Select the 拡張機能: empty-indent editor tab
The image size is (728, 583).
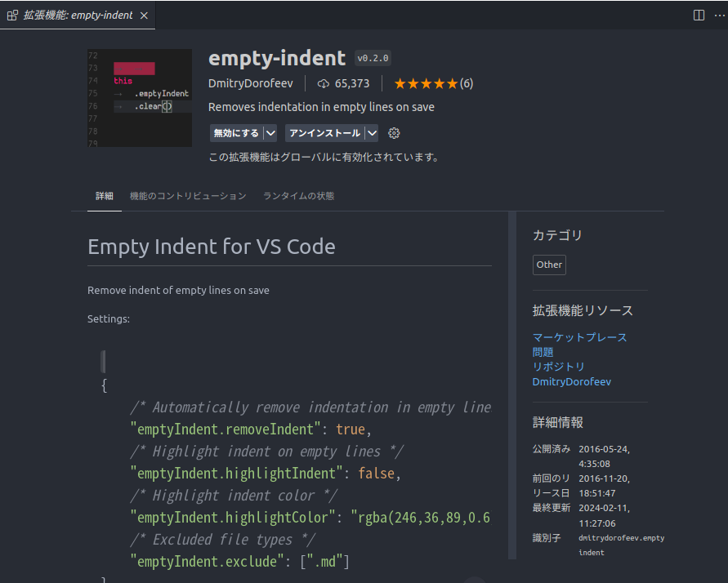coord(78,15)
